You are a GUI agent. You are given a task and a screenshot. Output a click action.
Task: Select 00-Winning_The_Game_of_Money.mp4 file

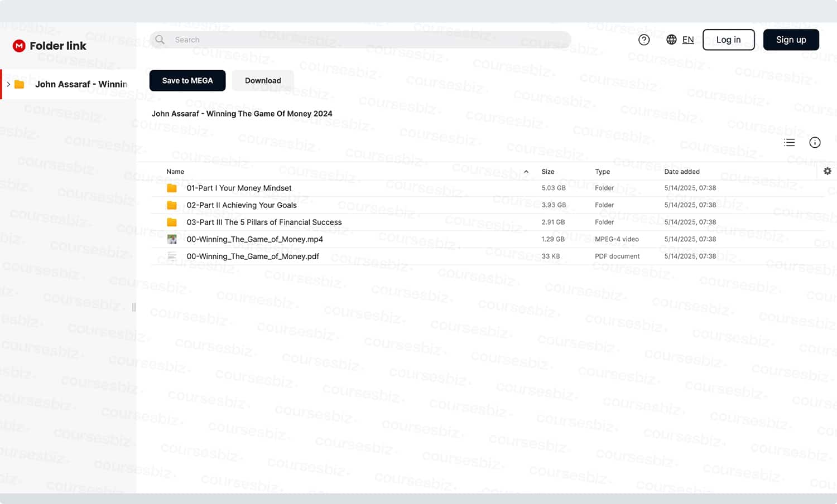[x=254, y=239]
